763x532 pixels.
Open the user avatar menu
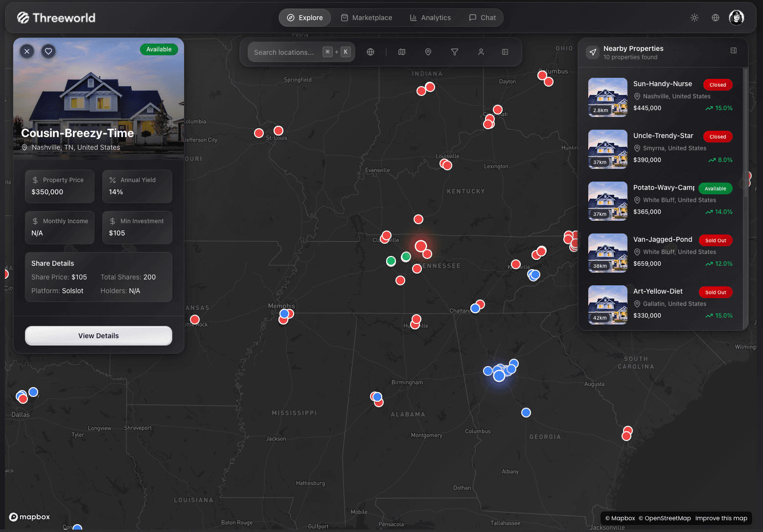[x=736, y=17]
